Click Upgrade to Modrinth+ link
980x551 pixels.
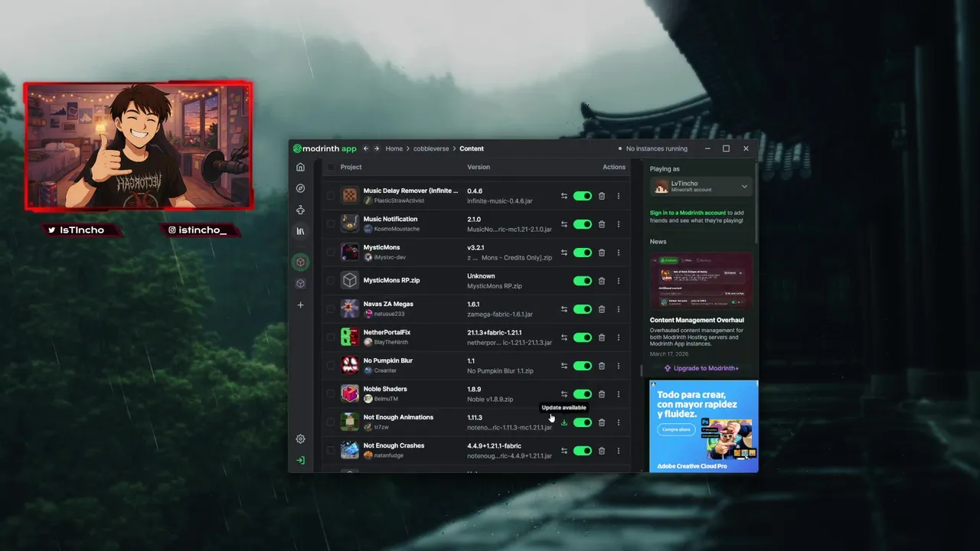pos(701,368)
